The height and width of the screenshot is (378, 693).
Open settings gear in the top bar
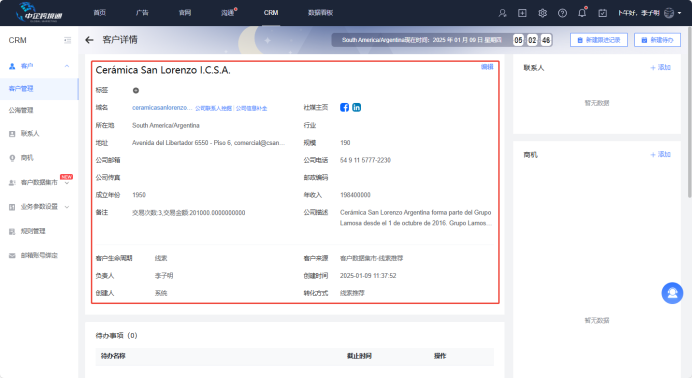(542, 13)
